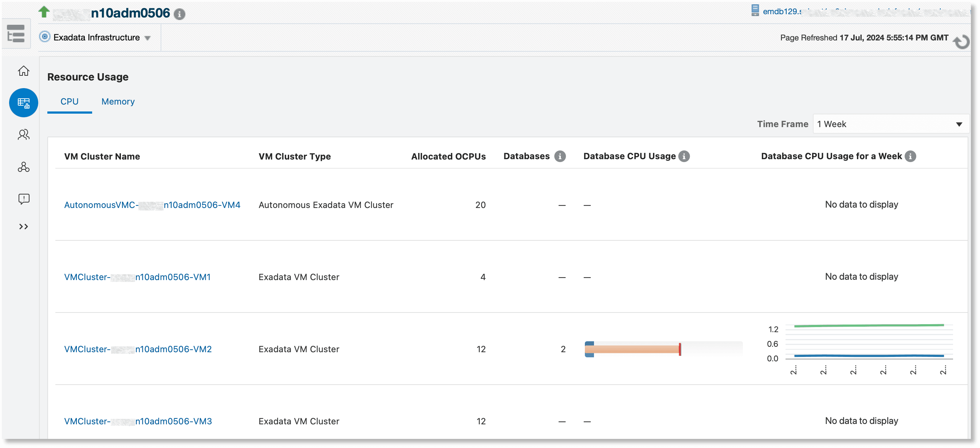Switch to the Memory tab
Viewport: 980px width, 448px height.
click(118, 102)
